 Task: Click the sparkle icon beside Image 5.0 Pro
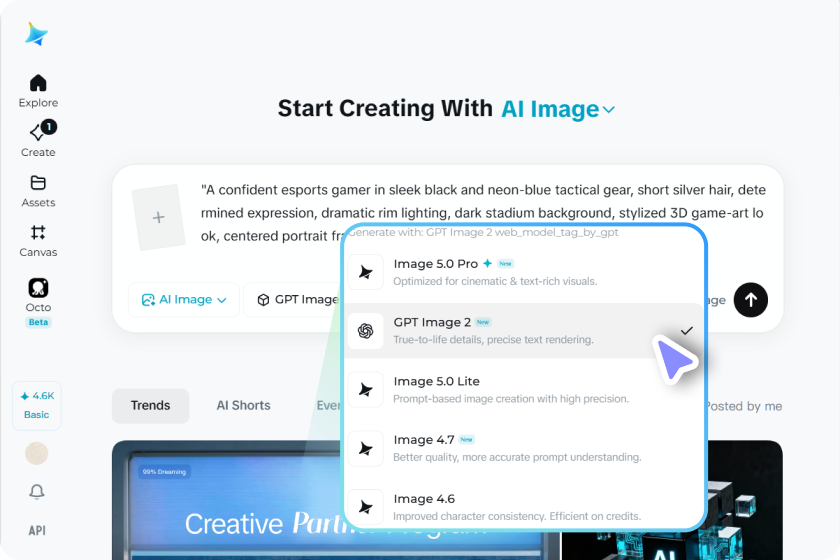point(488,263)
